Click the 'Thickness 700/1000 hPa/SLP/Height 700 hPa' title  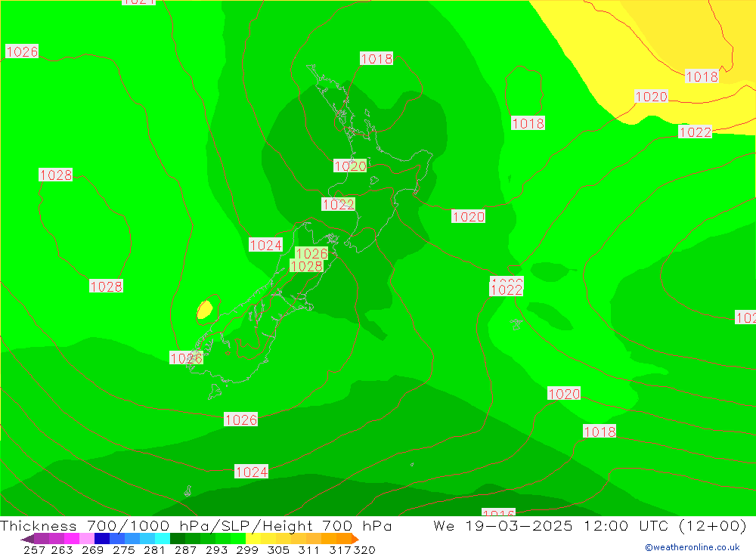196,525
